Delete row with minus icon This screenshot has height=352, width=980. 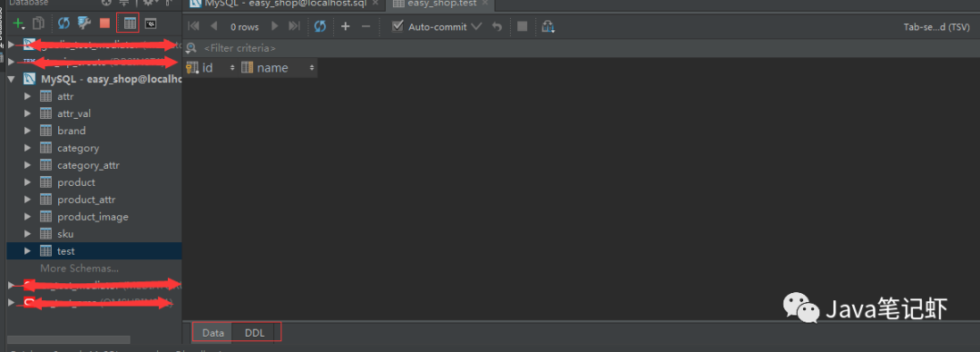click(367, 26)
